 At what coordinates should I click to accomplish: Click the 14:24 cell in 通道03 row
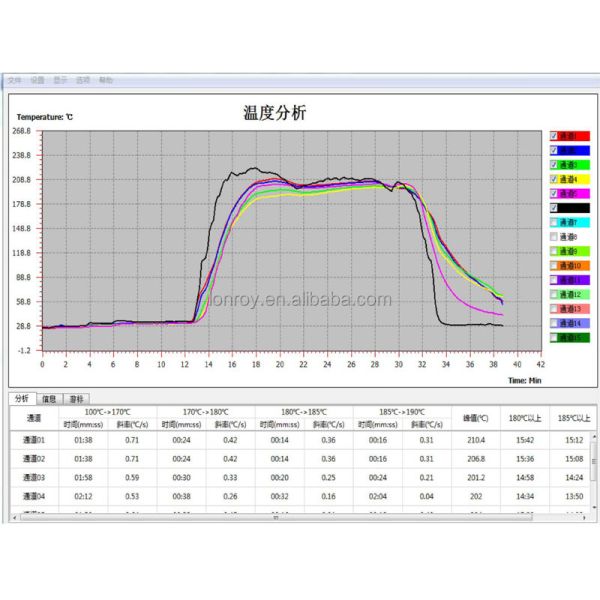pyautogui.click(x=571, y=478)
